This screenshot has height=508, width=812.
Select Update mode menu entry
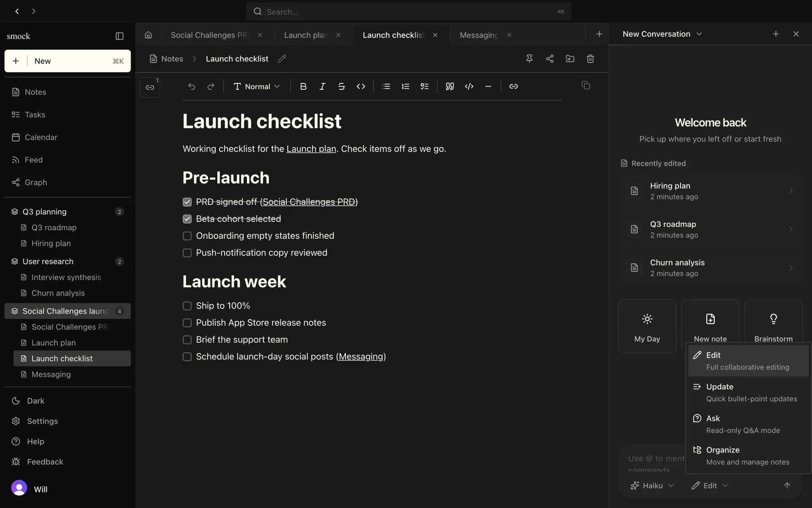click(x=748, y=392)
